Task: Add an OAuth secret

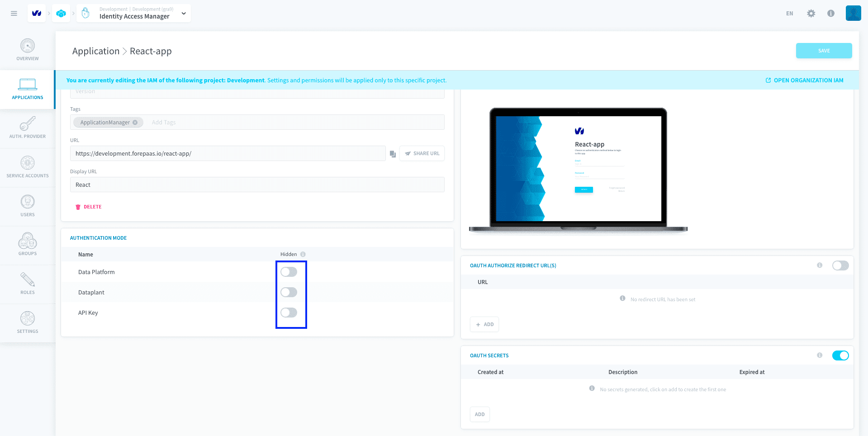Action: pyautogui.click(x=480, y=414)
